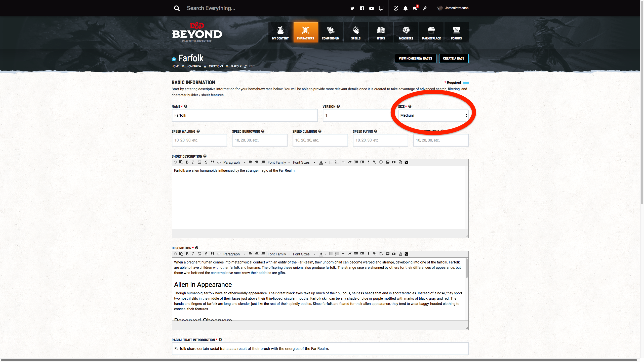Click the Speed Flying input field

click(x=380, y=140)
